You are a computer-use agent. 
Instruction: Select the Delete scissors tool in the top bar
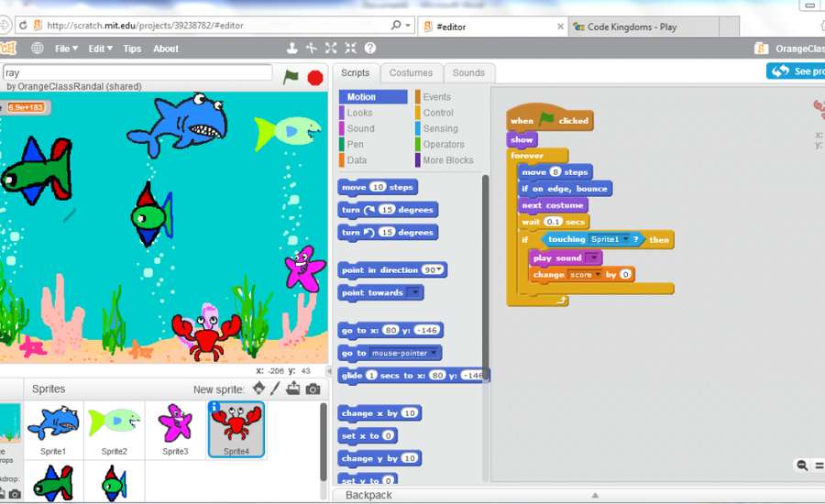312,49
